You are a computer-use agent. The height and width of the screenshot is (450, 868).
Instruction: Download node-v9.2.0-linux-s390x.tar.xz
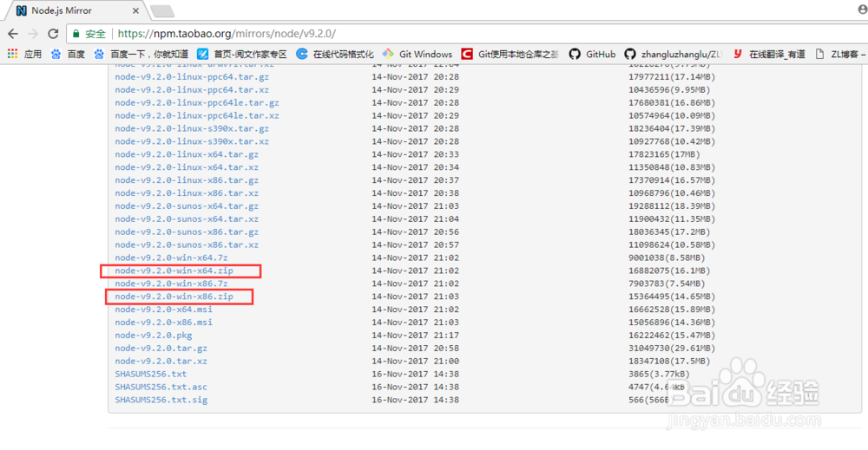[192, 141]
